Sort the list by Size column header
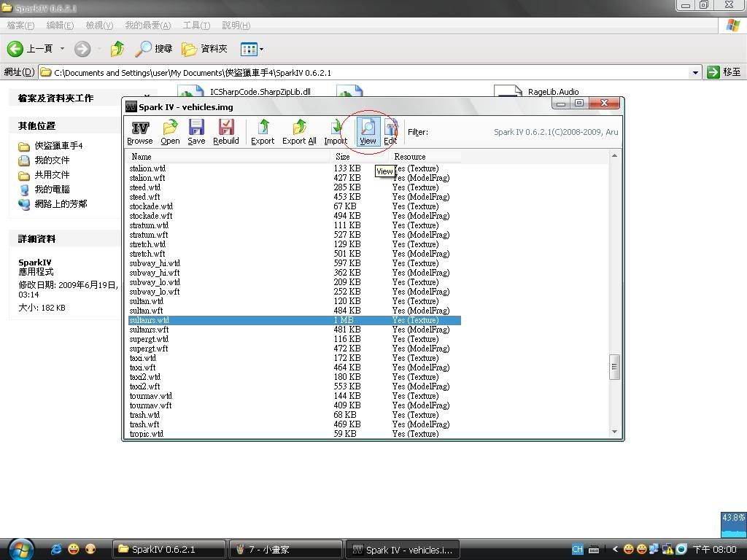Screen dimensions: 747x560 click(343, 157)
